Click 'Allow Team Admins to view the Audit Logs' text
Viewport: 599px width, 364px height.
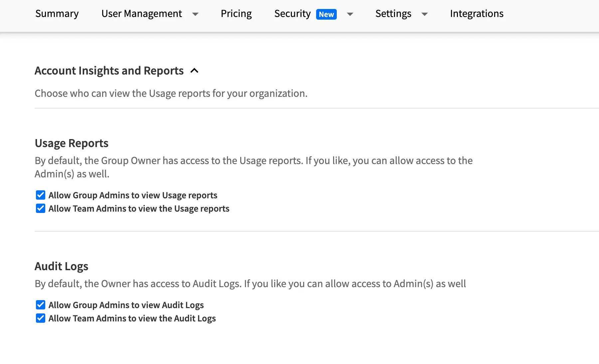[x=132, y=318]
